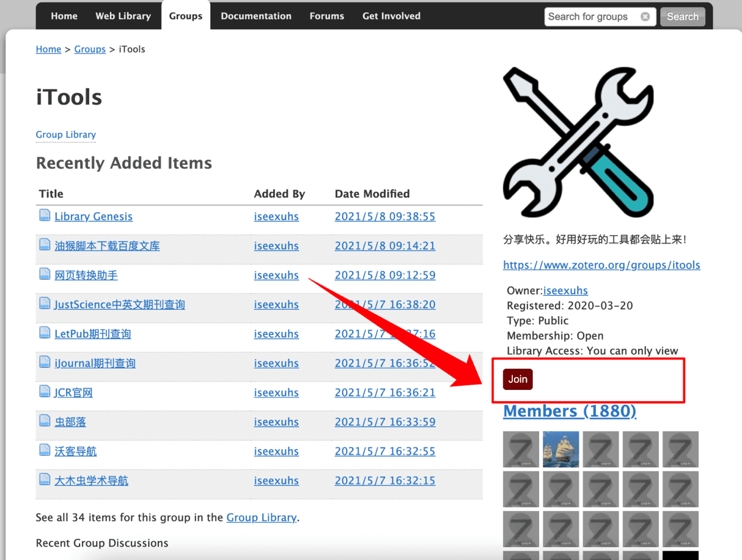This screenshot has width=742, height=560.
Task: Open the Web Library menu item
Action: pos(123,16)
